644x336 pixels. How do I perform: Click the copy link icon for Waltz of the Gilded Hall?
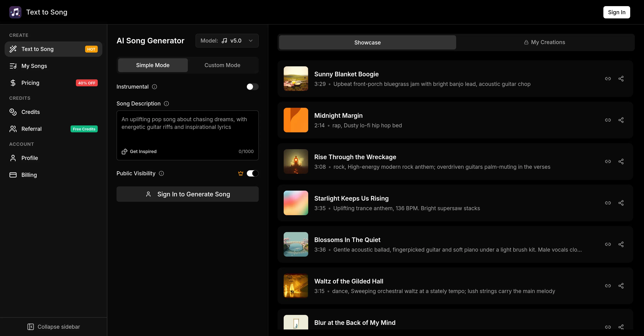tap(608, 286)
